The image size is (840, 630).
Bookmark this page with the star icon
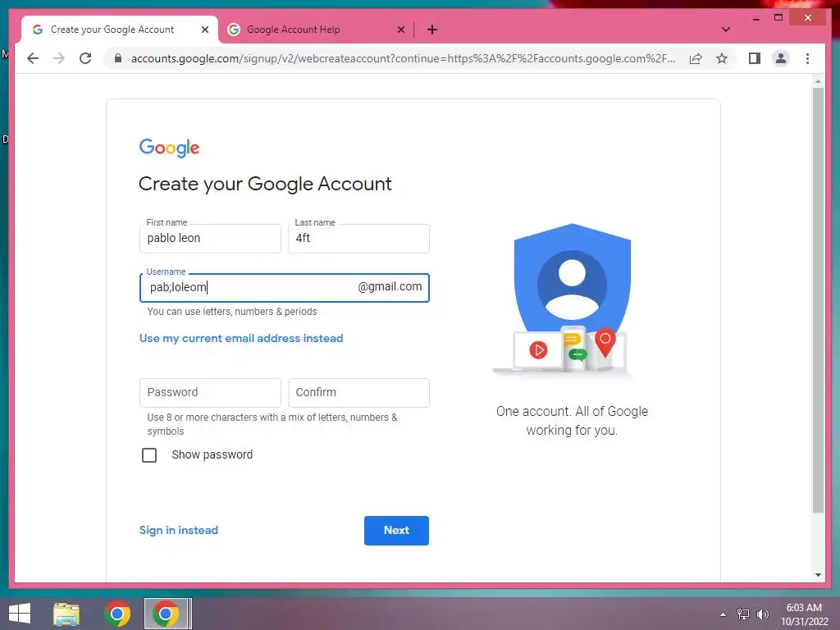coord(722,58)
